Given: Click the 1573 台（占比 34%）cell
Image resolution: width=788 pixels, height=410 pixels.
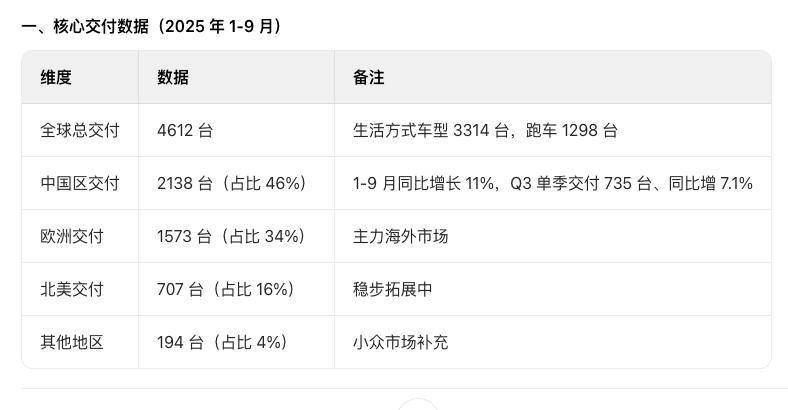Looking at the screenshot, I should [231, 236].
